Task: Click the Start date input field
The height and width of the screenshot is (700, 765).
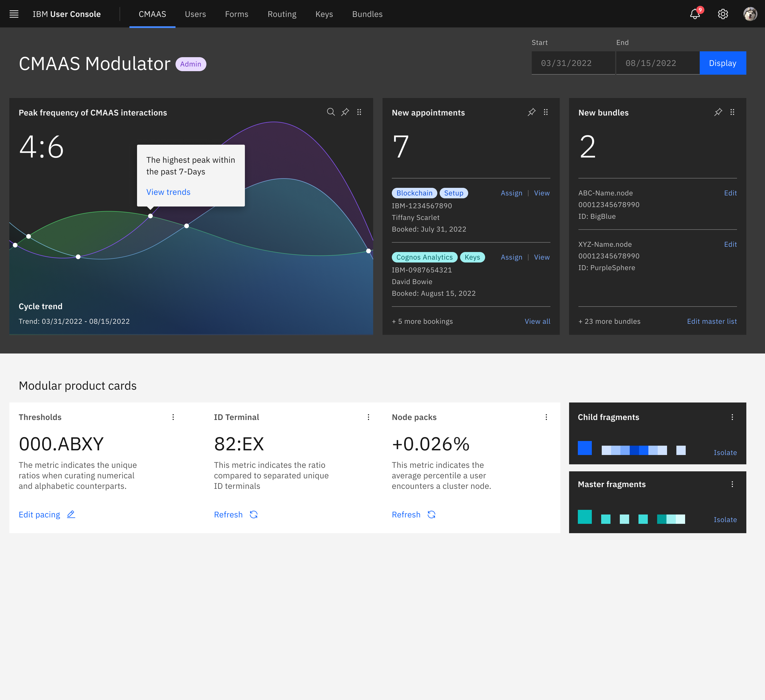Action: [573, 63]
